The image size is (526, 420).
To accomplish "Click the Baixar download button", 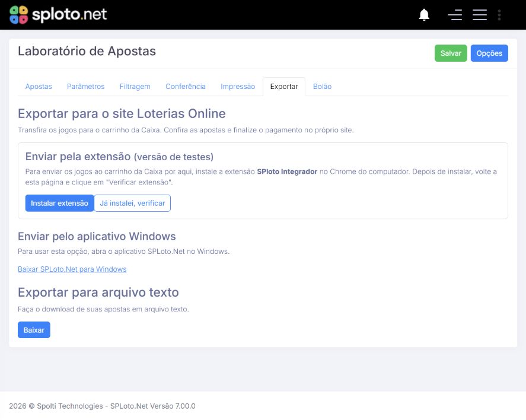I will click(x=34, y=330).
